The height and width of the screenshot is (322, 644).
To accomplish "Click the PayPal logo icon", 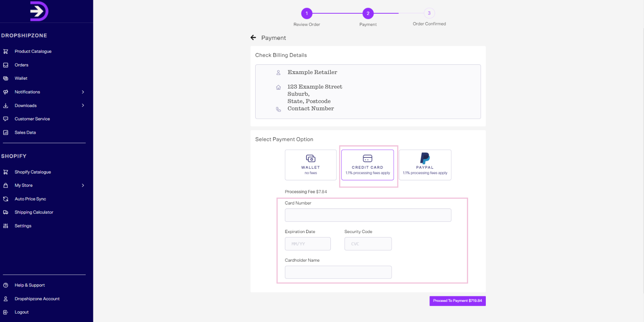I will (x=425, y=158).
